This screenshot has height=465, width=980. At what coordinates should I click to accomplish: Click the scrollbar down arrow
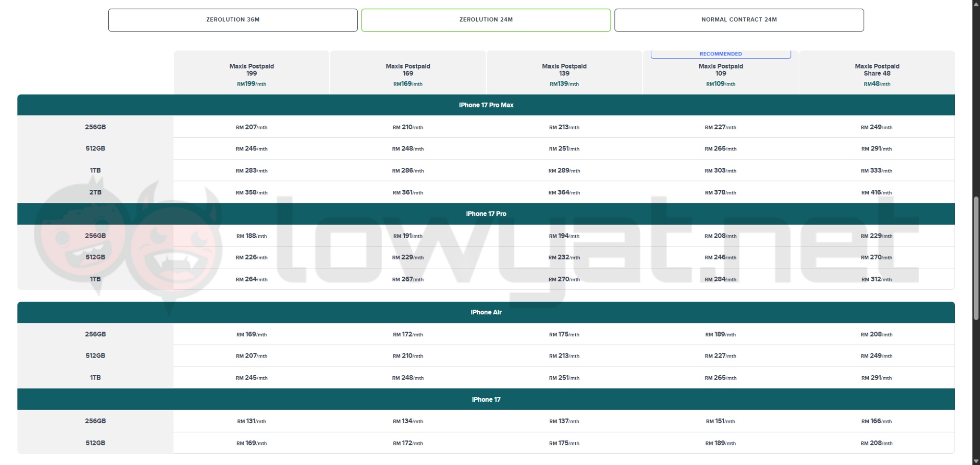click(976, 461)
